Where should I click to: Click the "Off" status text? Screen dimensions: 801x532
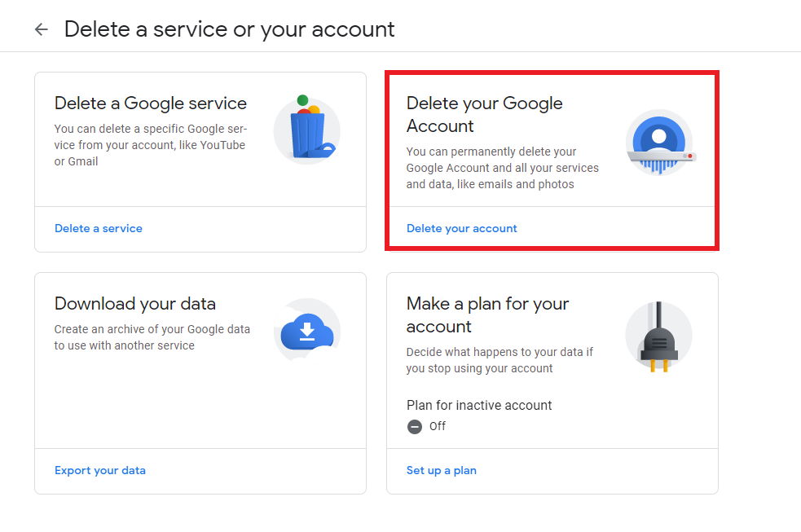tap(438, 426)
